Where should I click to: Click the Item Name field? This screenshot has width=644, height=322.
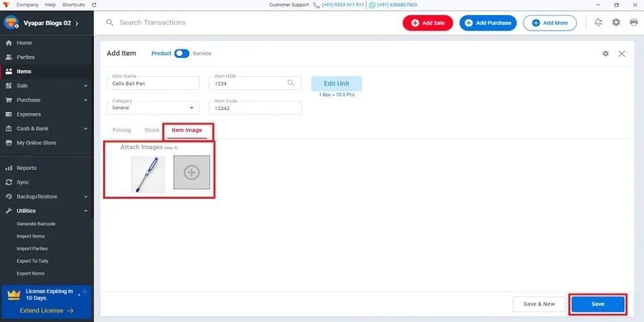coord(153,83)
